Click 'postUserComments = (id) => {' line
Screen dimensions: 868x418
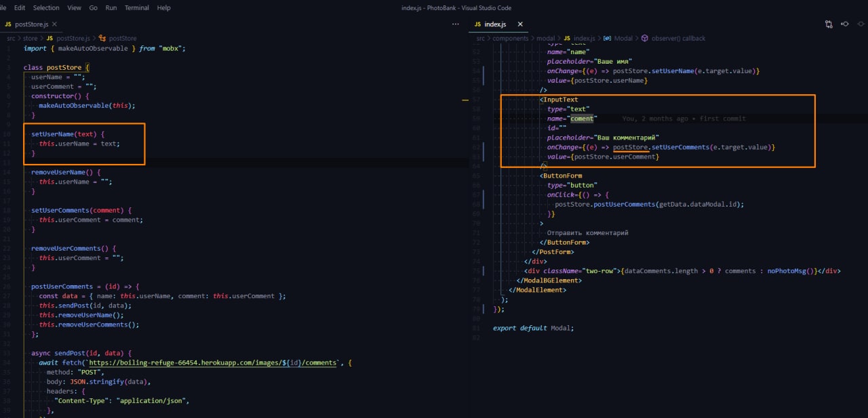pyautogui.click(x=85, y=286)
